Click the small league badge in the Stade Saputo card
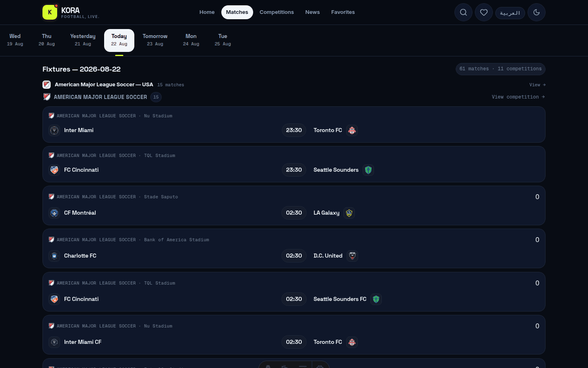The width and height of the screenshot is (588, 368). tap(51, 197)
